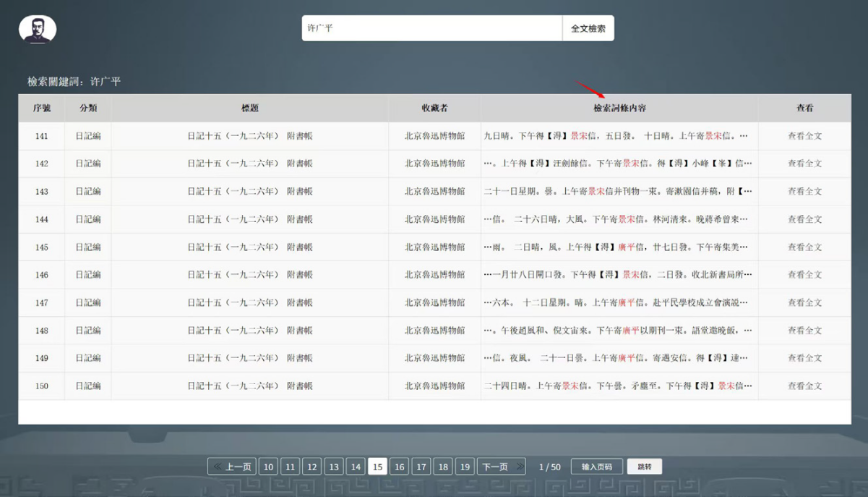This screenshot has width=868, height=497.
Task: Select page 19 in pagination
Action: click(x=465, y=467)
